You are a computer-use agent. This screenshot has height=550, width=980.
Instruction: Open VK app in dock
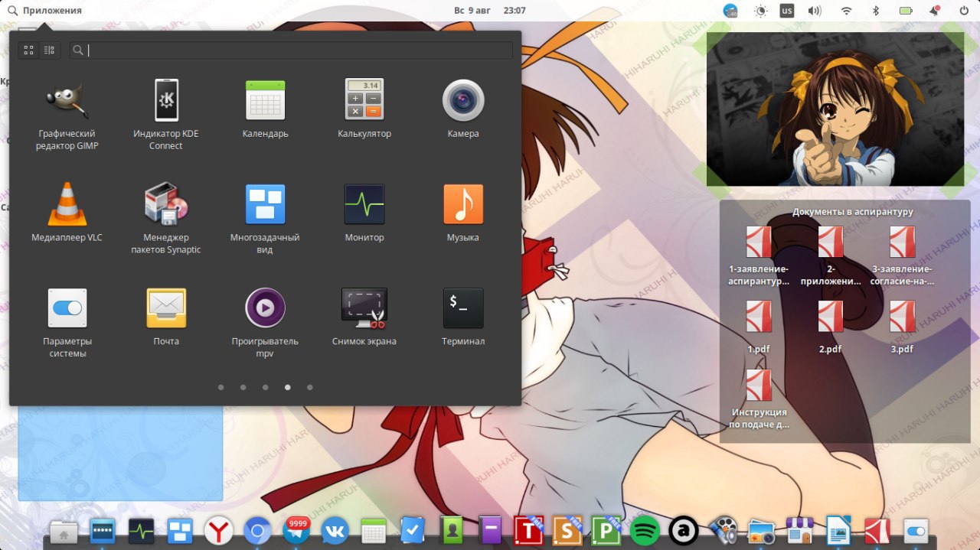(335, 530)
